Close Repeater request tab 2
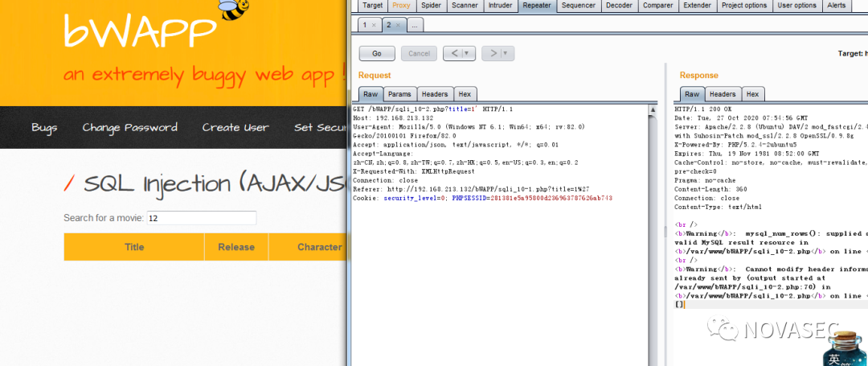 tap(398, 26)
